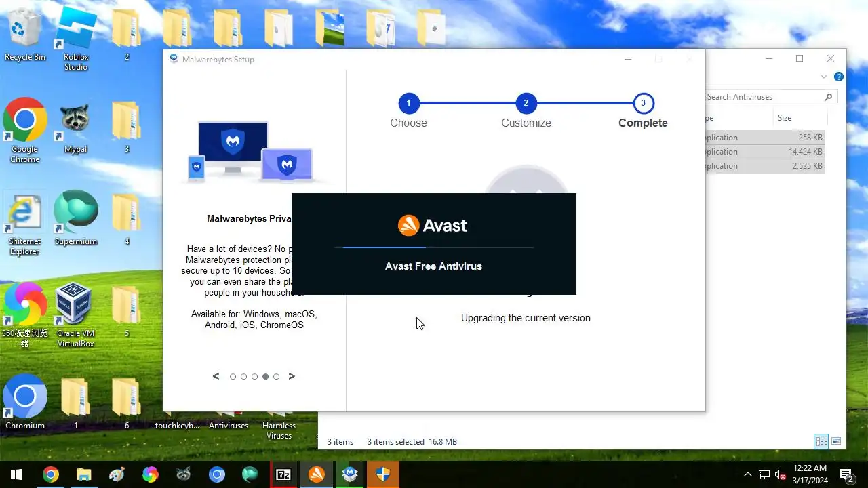Open the Antiviruses desktop folder label
868x488 pixels.
click(229, 426)
